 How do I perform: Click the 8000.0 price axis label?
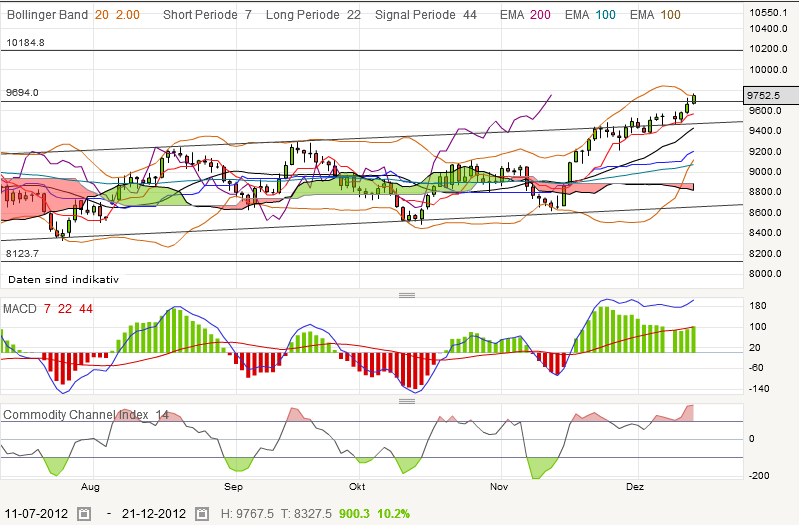(765, 274)
